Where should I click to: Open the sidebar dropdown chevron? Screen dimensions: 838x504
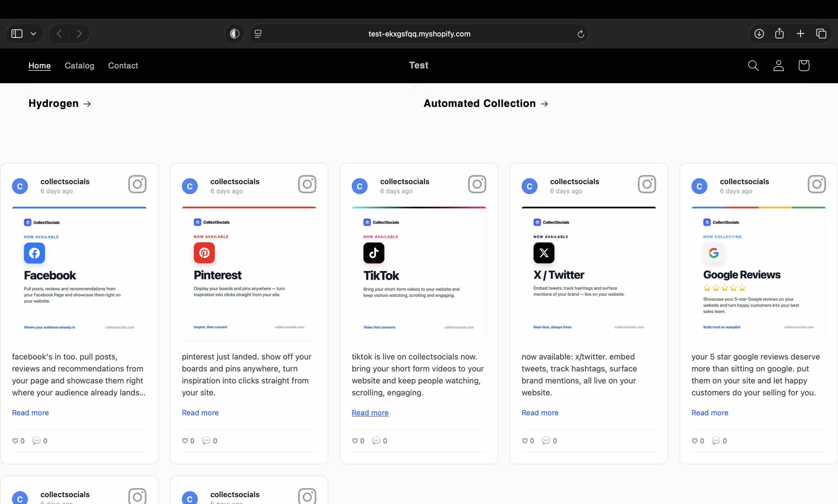click(33, 34)
